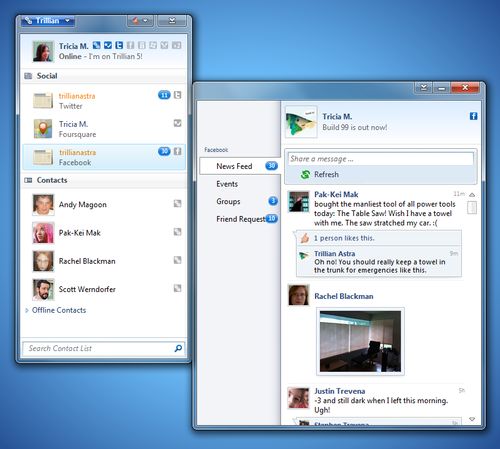The height and width of the screenshot is (449, 500).
Task: Click the Facebook f icon on trillianastra Facebook row
Action: coord(178,151)
